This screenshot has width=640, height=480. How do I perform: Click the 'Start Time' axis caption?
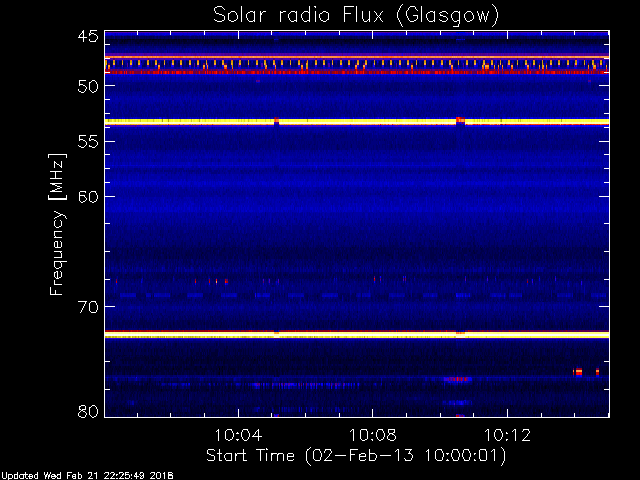point(250,455)
